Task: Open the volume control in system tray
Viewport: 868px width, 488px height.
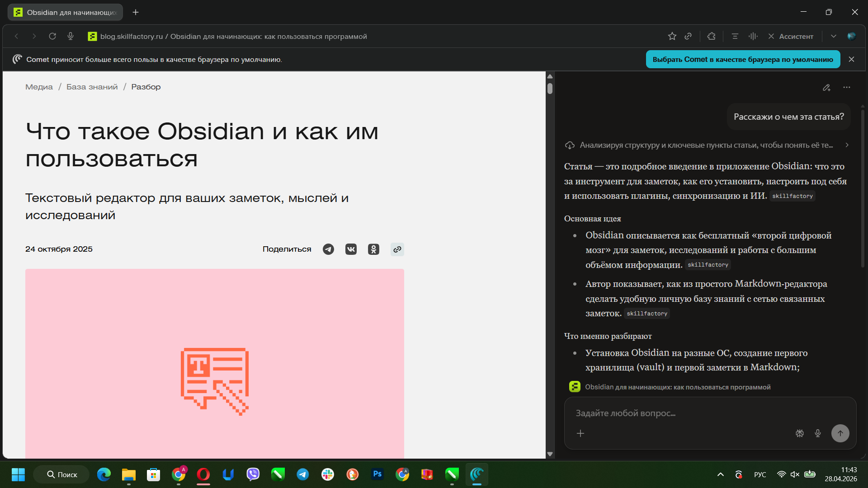Action: 795,474
